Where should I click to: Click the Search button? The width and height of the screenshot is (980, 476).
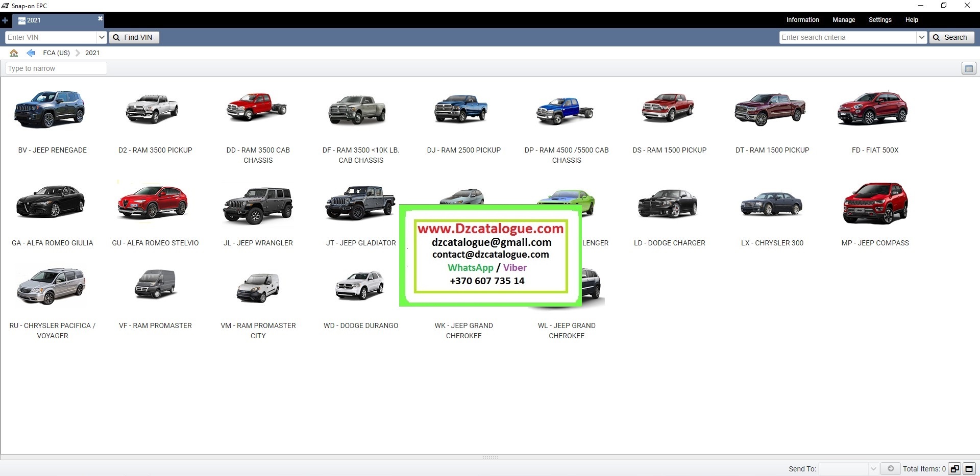tap(951, 37)
